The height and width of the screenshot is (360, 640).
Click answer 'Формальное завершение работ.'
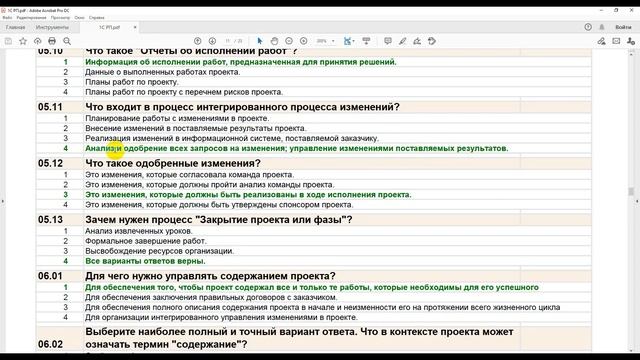(146, 241)
